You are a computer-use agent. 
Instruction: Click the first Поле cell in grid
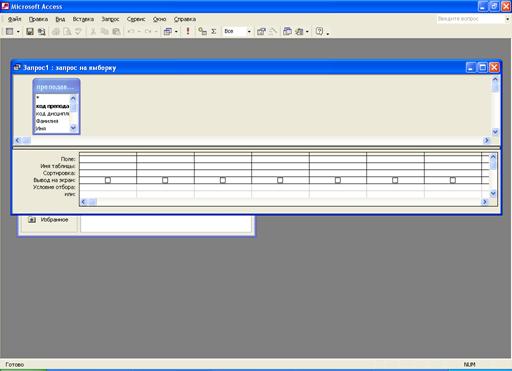[x=108, y=159]
